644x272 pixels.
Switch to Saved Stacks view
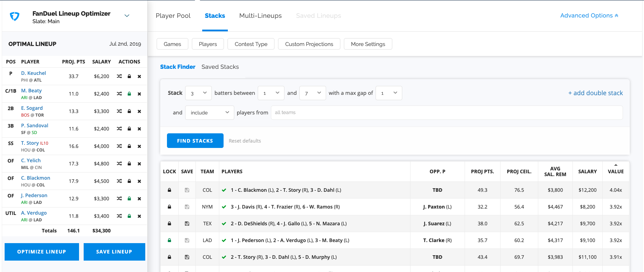220,67
